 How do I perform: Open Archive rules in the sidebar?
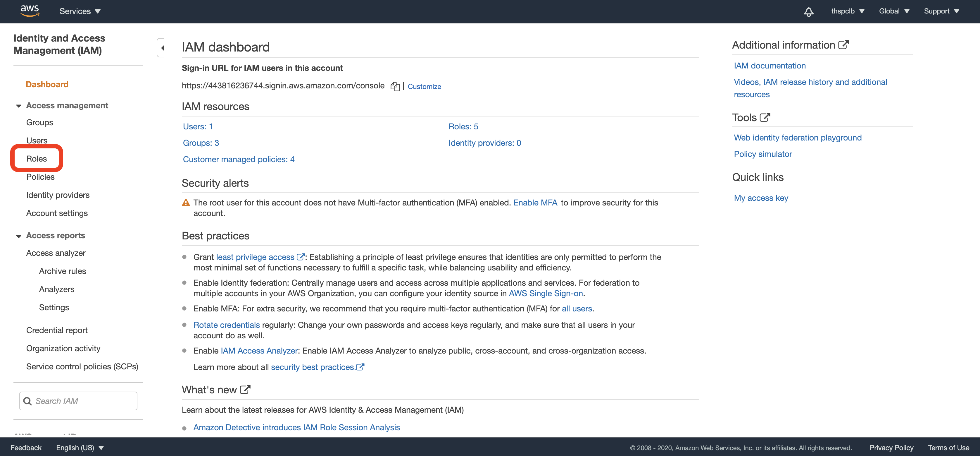pos(62,271)
